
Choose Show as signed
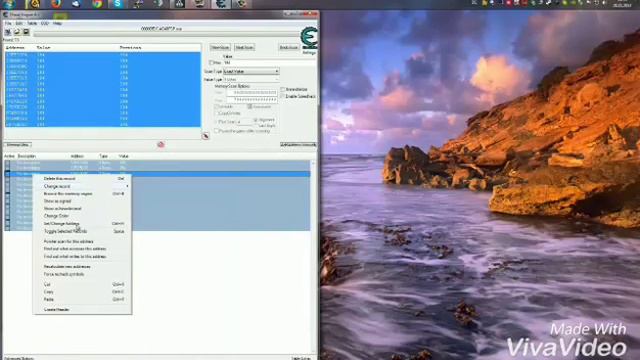point(82,201)
